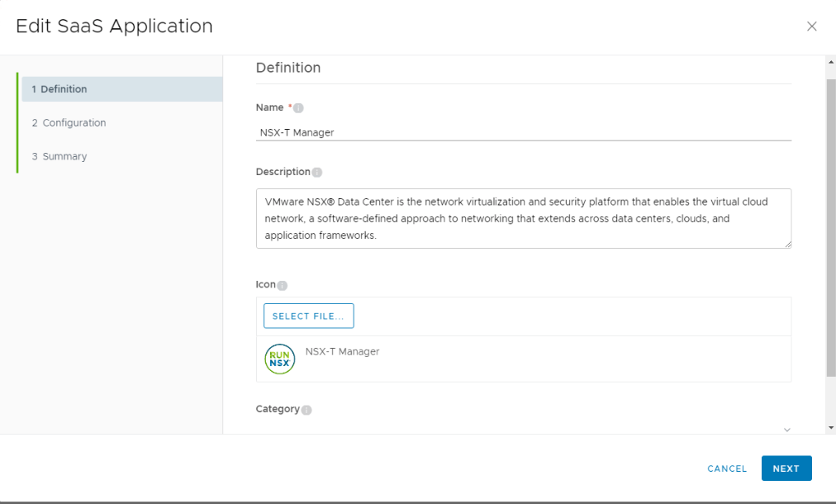Focus the Description text area
The height and width of the screenshot is (504, 836).
[524, 218]
